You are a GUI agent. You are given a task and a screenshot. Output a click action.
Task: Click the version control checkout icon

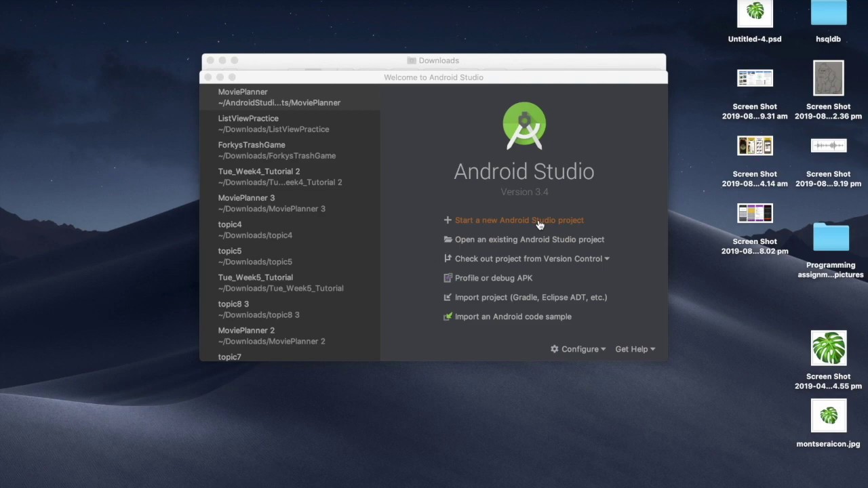448,258
